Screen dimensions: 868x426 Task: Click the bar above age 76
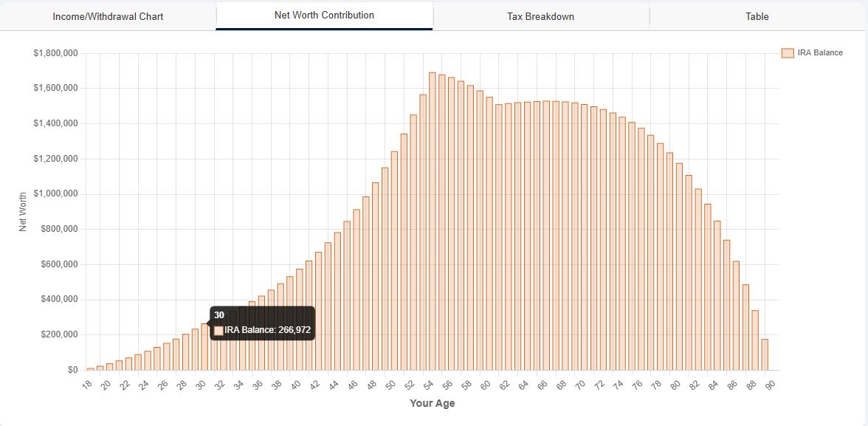[641, 250]
